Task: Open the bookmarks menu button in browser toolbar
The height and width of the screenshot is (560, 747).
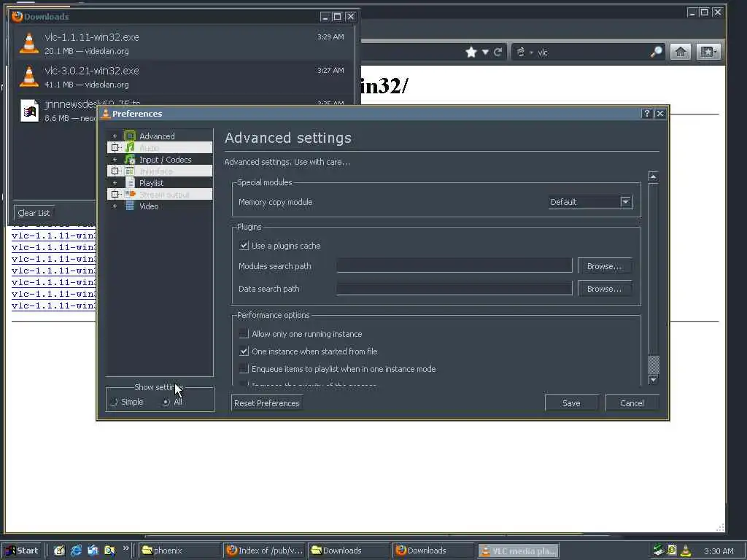Action: [x=708, y=52]
